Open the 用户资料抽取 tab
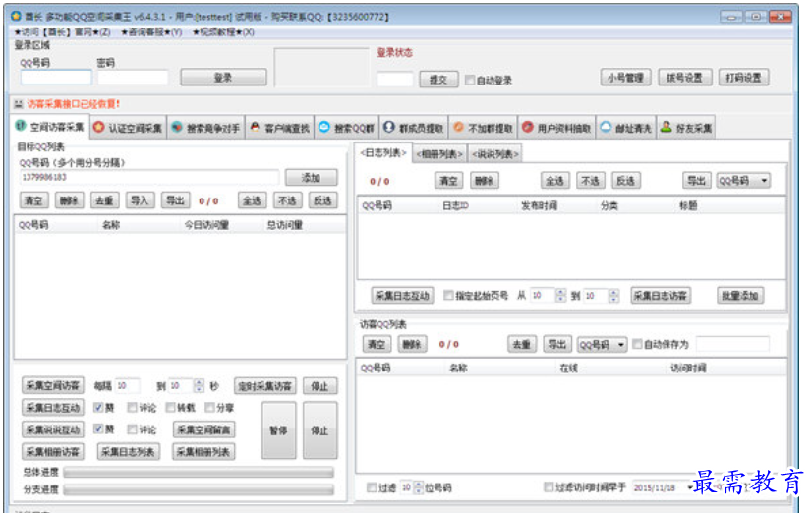The image size is (812, 513). tap(556, 128)
